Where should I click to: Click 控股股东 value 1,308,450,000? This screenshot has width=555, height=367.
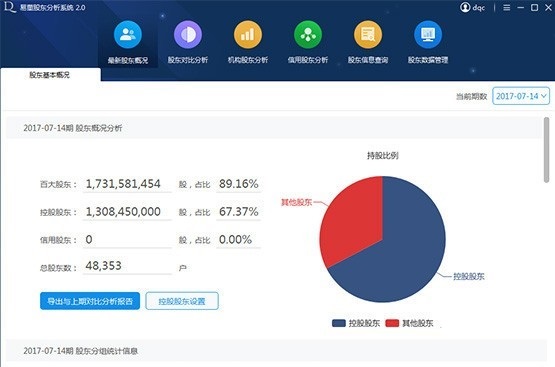click(123, 212)
